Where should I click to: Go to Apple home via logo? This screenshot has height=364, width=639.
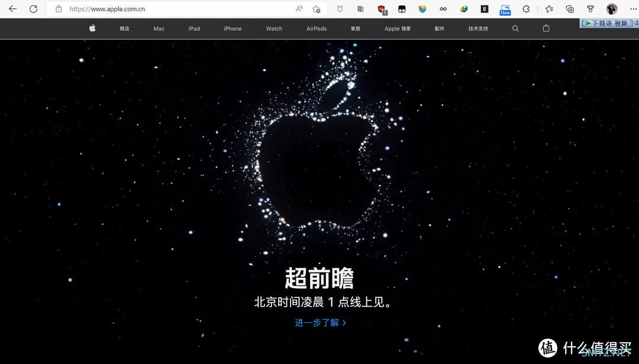(x=92, y=28)
